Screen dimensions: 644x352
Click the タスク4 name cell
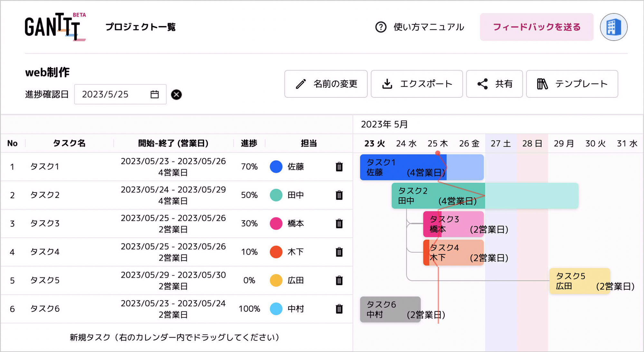click(45, 252)
